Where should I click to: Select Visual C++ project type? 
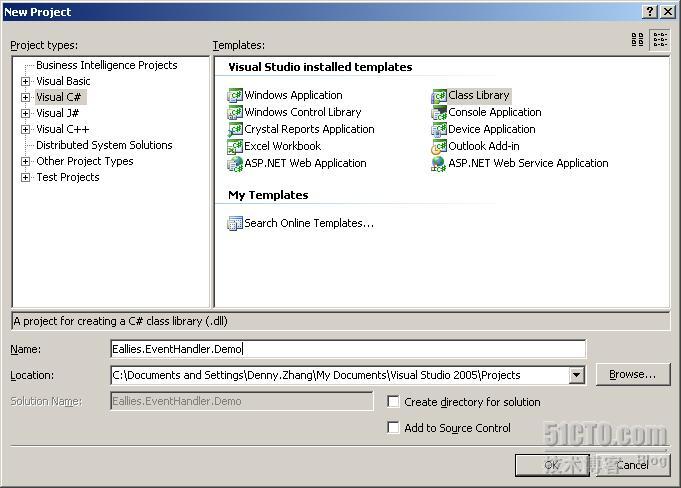[63, 129]
